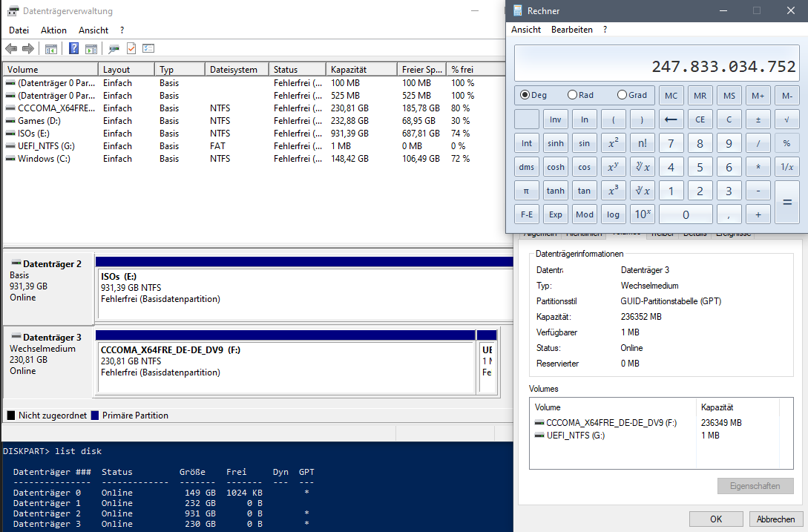
Task: Click the dms key in Rechner
Action: point(527,167)
